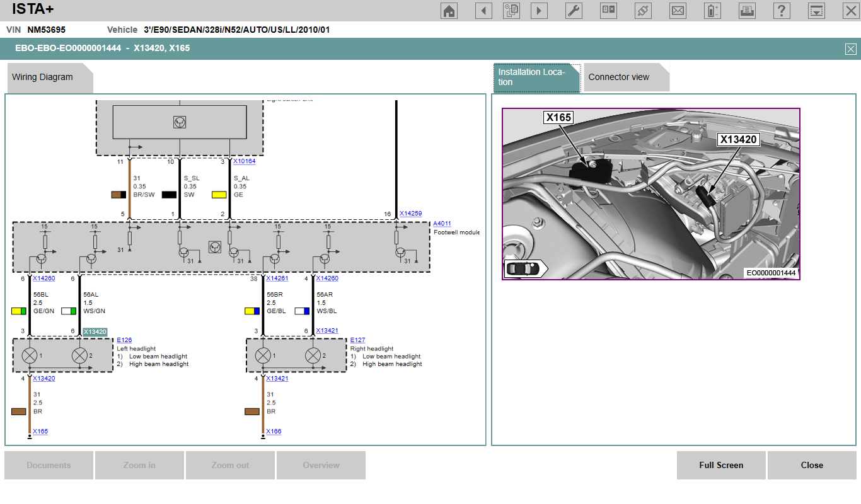The width and height of the screenshot is (861, 504).
Task: Follow the E126 left headlight link
Action: 124,340
